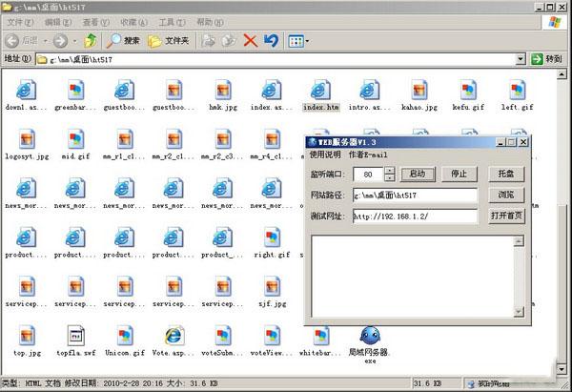Open the 收藏(A) menu
Image resolution: width=572 pixels, height=392 pixels.
coord(133,22)
